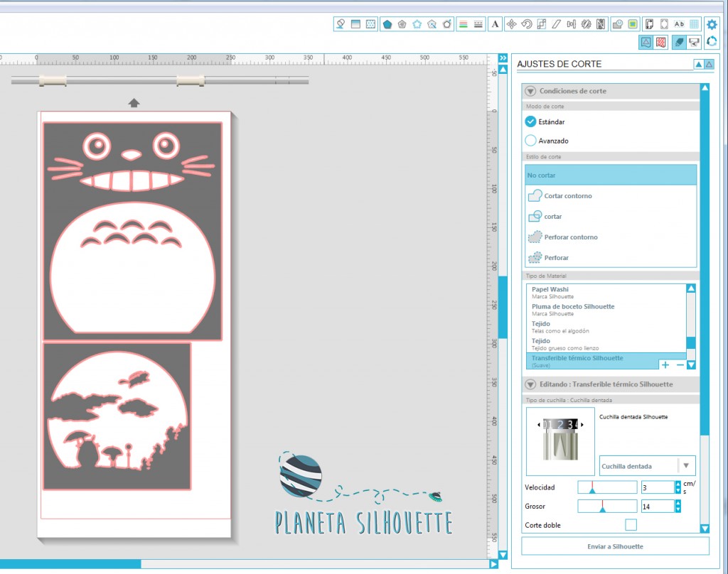Screen dimensions: 728x574
Task: Open the move options tool
Action: (511, 24)
